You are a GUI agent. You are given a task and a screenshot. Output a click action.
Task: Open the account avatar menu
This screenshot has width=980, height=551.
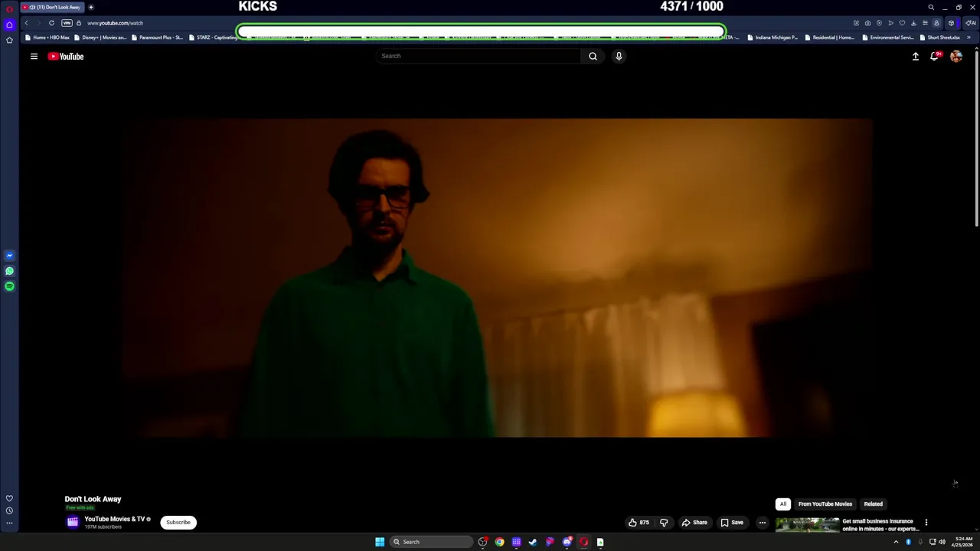pos(956,56)
